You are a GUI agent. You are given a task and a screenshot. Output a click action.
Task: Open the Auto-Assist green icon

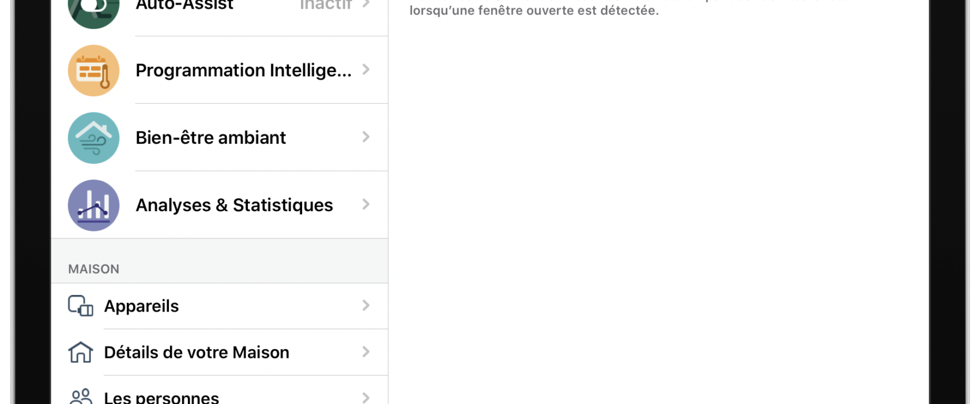(93, 12)
